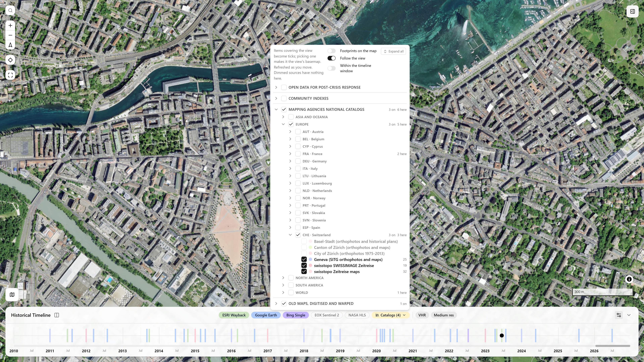Open timeline filter settings sliders icon

619,315
